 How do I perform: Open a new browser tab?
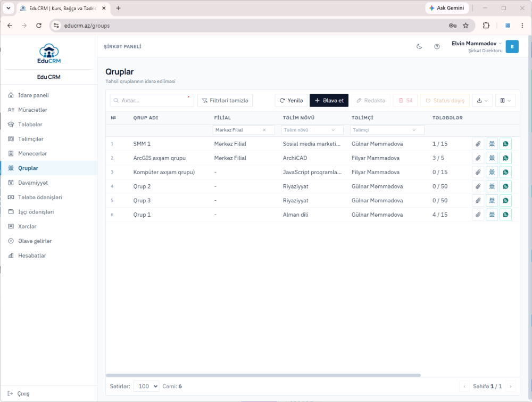tap(119, 8)
